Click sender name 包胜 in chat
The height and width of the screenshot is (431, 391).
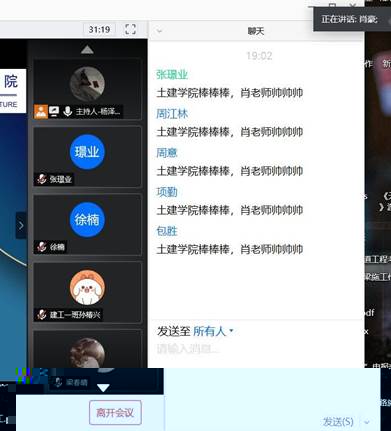(167, 231)
